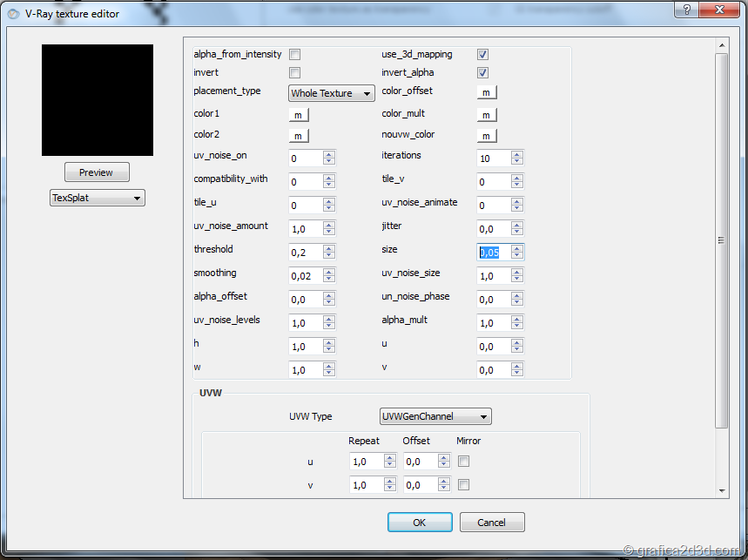Decrease threshold value with the down arrow
Image resolution: width=748 pixels, height=560 pixels.
pyautogui.click(x=328, y=255)
